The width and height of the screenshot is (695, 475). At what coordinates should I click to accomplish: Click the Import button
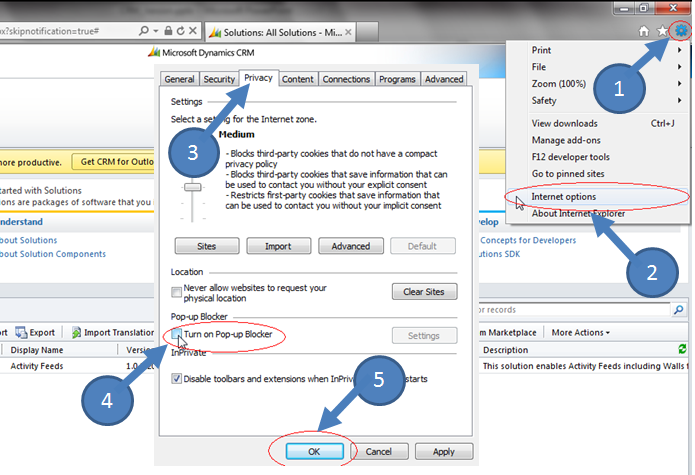click(279, 246)
